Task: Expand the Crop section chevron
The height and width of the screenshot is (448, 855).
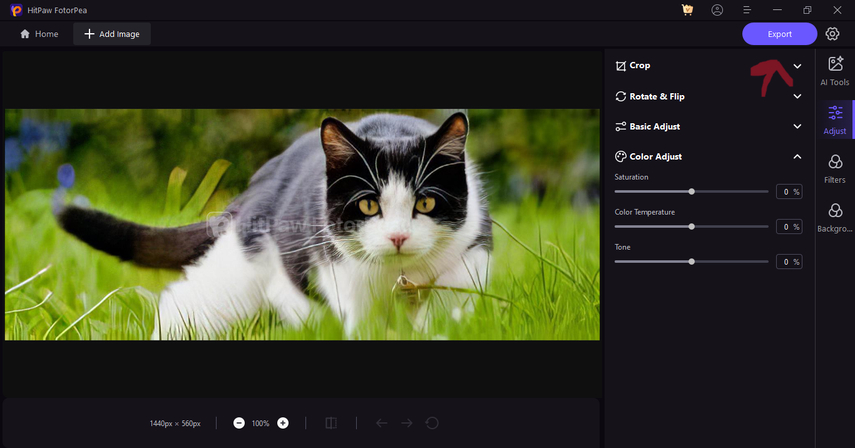Action: (797, 66)
